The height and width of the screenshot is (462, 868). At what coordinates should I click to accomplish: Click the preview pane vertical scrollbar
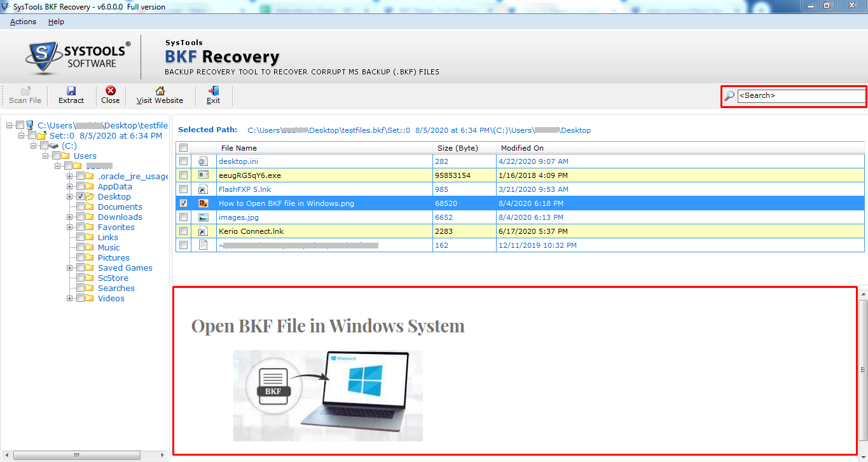pos(863,371)
